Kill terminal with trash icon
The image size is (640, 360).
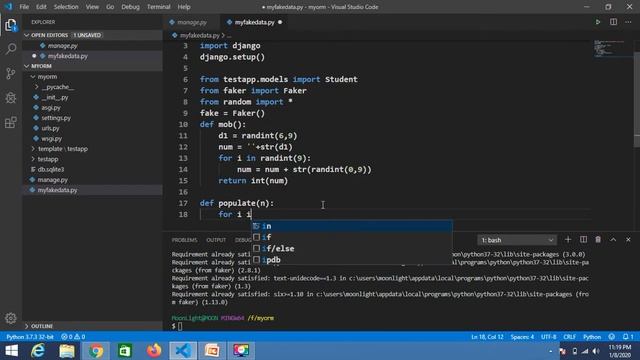598,240
